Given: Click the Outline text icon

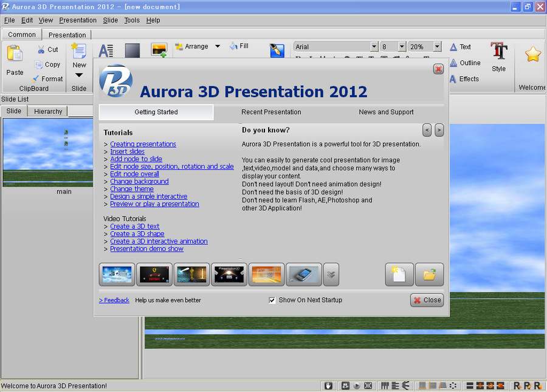Looking at the screenshot, I should (453, 63).
